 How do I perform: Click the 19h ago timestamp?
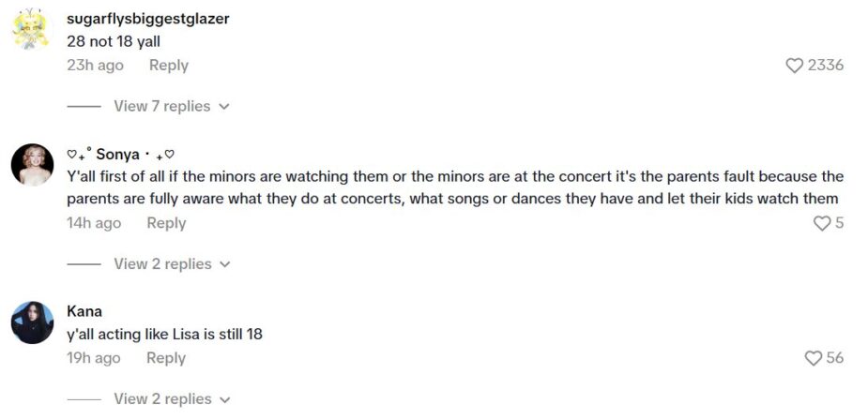coord(94,358)
